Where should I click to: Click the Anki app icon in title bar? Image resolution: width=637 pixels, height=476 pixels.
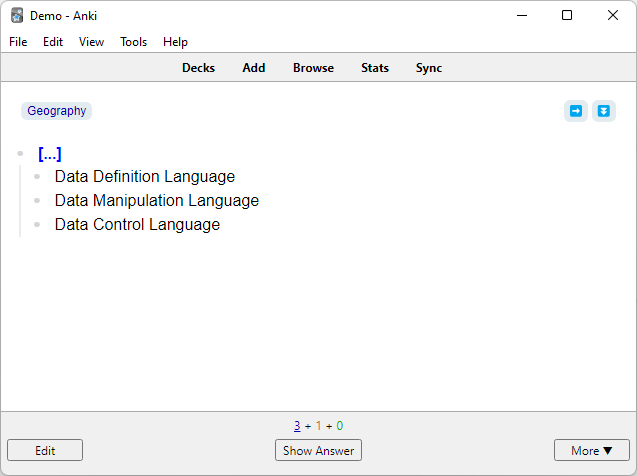pos(17,15)
